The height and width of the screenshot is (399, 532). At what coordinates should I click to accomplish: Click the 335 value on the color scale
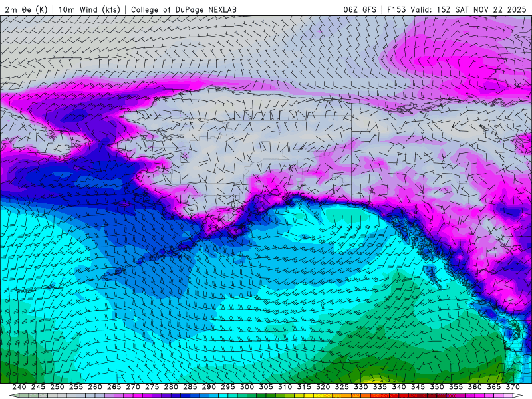pyautogui.click(x=380, y=387)
